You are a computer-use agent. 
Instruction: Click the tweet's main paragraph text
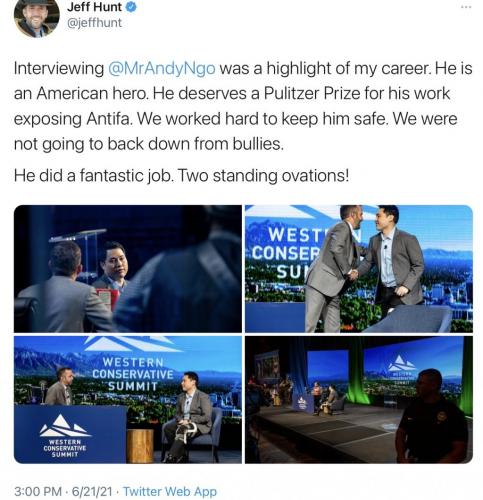coord(243,106)
